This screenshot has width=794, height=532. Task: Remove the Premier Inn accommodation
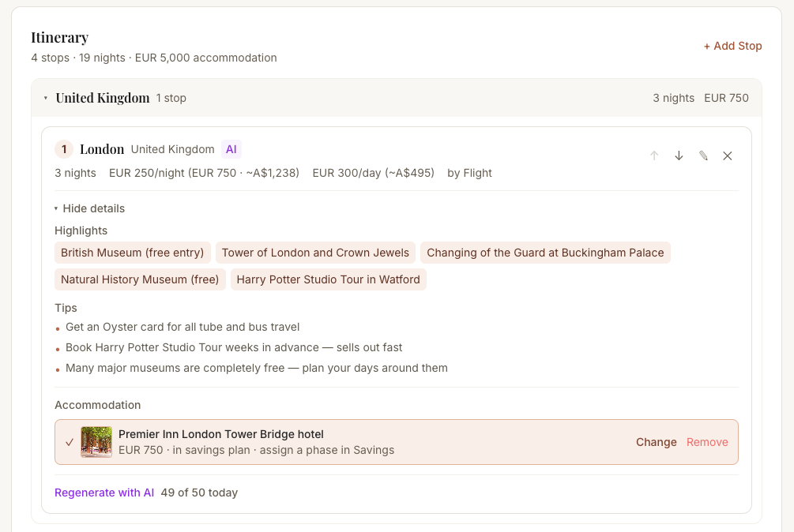pyautogui.click(x=707, y=442)
